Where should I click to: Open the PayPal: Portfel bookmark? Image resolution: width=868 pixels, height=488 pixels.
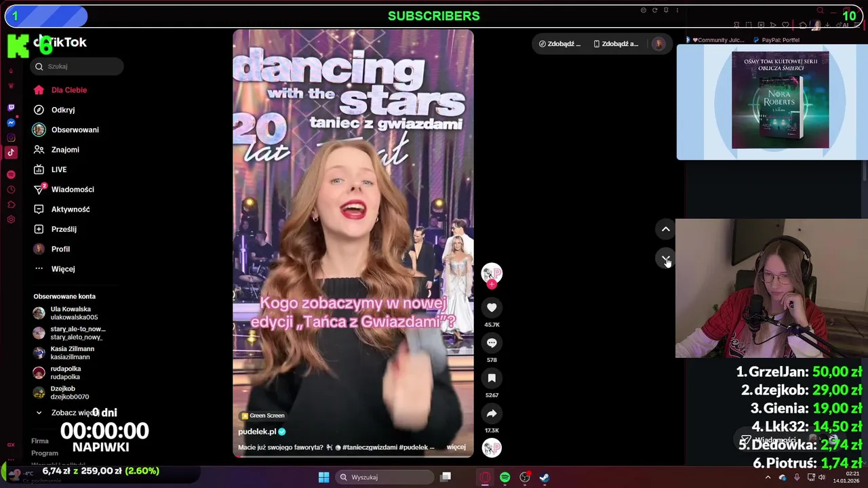coord(776,40)
